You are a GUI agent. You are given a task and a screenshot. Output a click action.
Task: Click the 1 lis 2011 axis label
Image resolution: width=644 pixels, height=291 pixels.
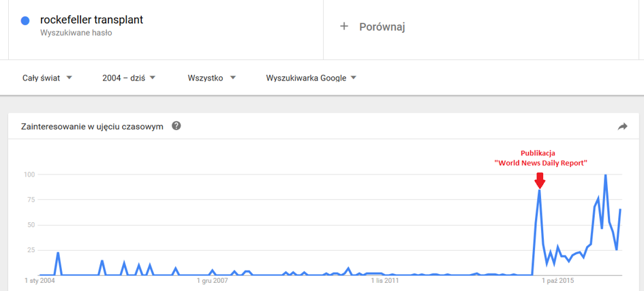click(x=384, y=281)
